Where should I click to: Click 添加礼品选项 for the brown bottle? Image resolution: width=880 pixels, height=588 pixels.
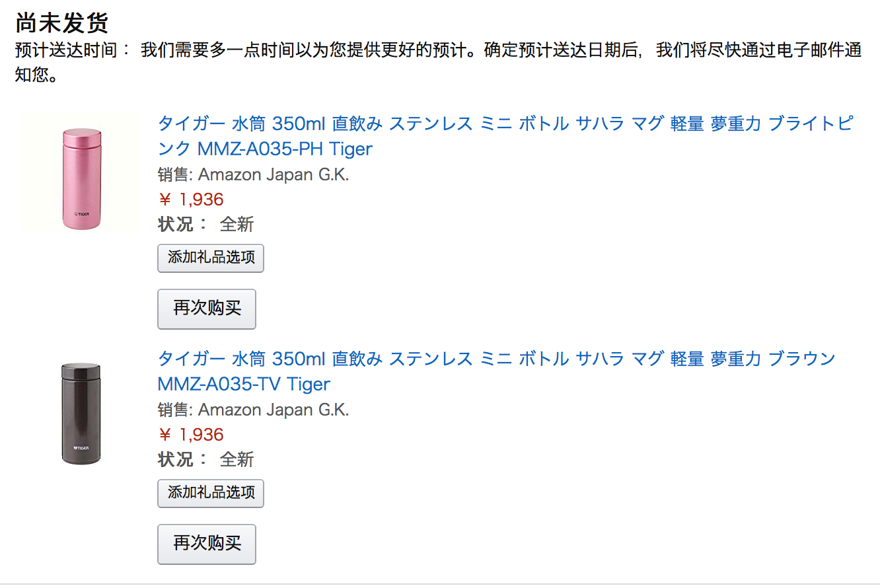(x=211, y=493)
